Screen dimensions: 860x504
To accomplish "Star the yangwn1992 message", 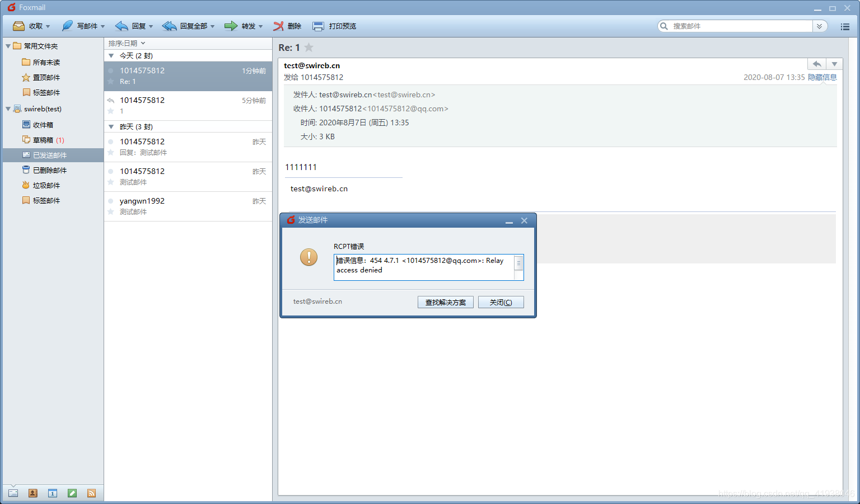I will pyautogui.click(x=111, y=212).
